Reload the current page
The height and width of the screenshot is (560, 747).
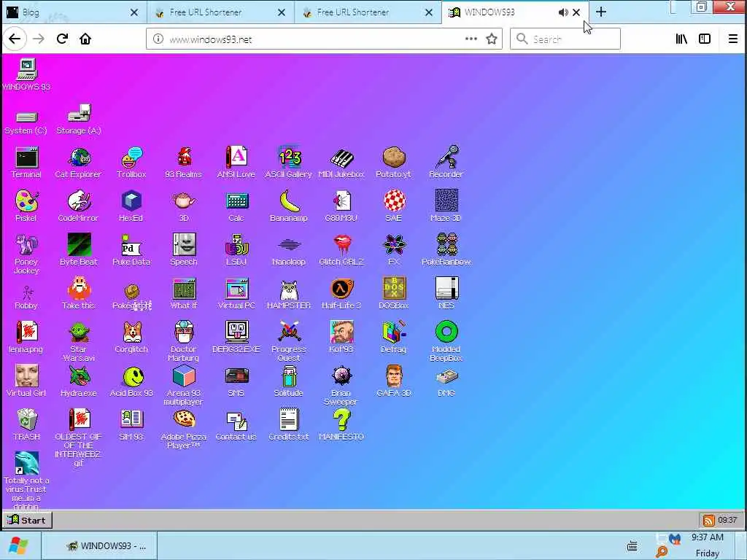click(62, 39)
